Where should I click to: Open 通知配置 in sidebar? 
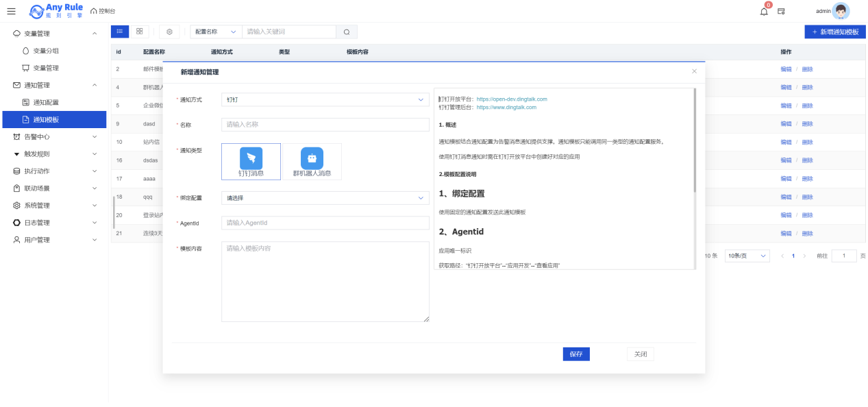coord(46,102)
